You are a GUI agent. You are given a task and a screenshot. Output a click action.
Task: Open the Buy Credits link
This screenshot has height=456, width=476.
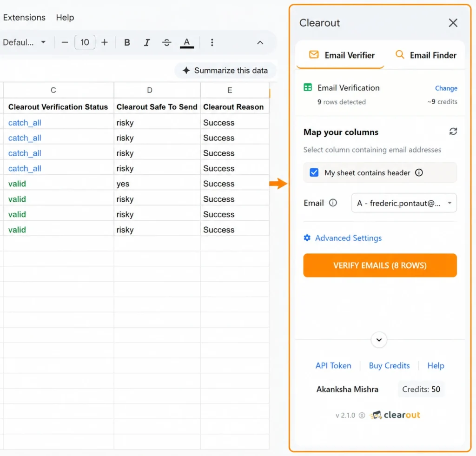pyautogui.click(x=389, y=365)
